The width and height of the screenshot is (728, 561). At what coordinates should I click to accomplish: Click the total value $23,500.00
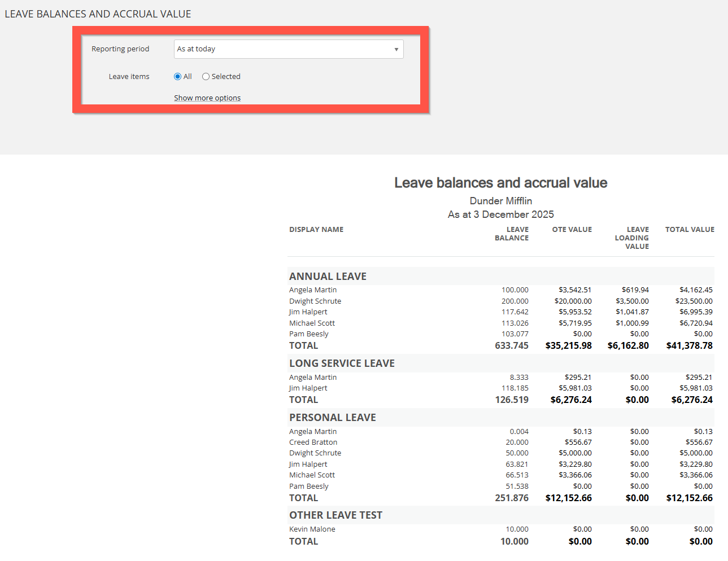click(x=694, y=301)
